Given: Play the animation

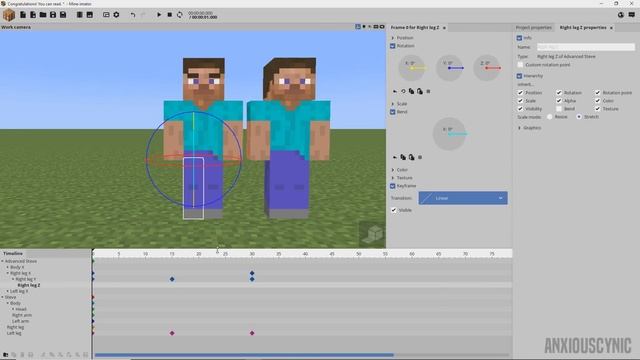Looking at the screenshot, I should (159, 15).
